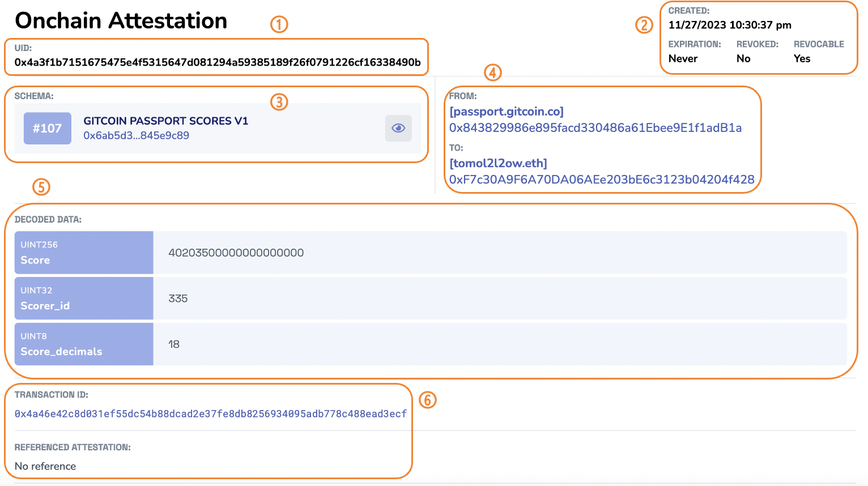
Task: Click the circled number 3 marker
Action: click(279, 102)
